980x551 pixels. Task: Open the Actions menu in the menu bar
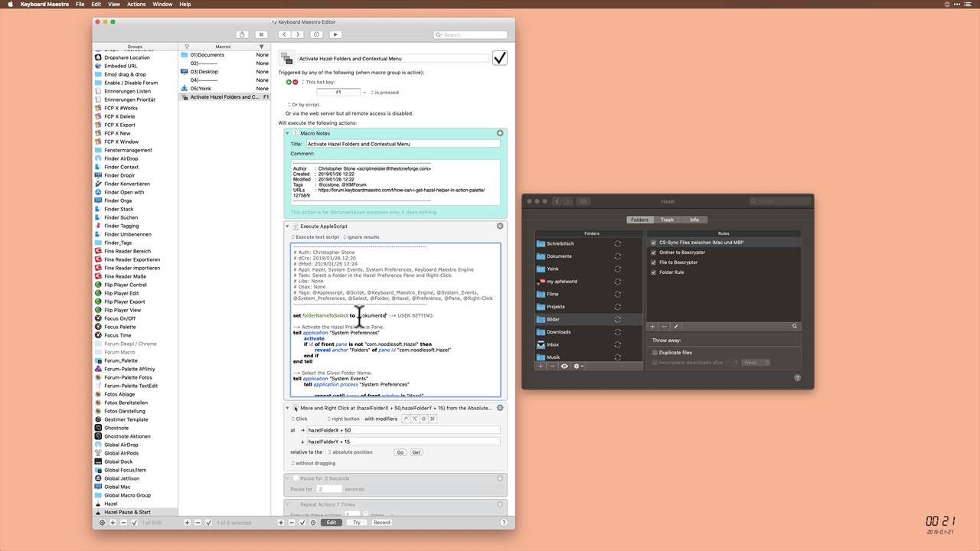pos(136,5)
